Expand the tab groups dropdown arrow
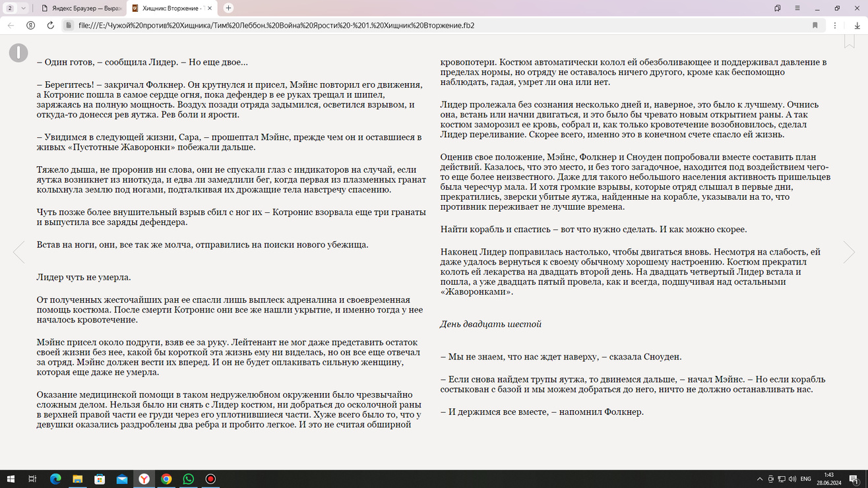This screenshot has width=868, height=488. point(24,8)
